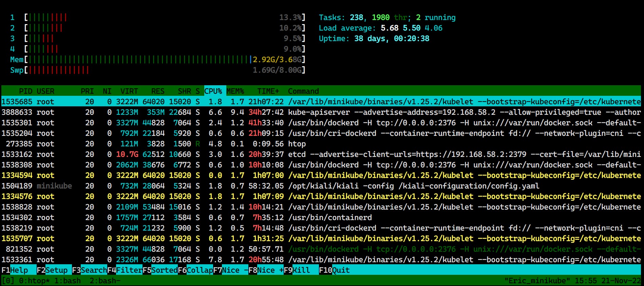
Task: Select process row PID 1535685 kubelet
Action: (321, 102)
